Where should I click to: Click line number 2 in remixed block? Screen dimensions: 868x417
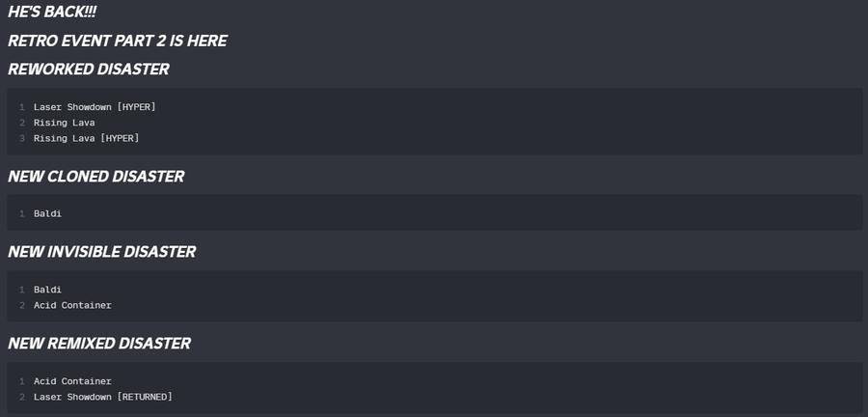coord(22,397)
